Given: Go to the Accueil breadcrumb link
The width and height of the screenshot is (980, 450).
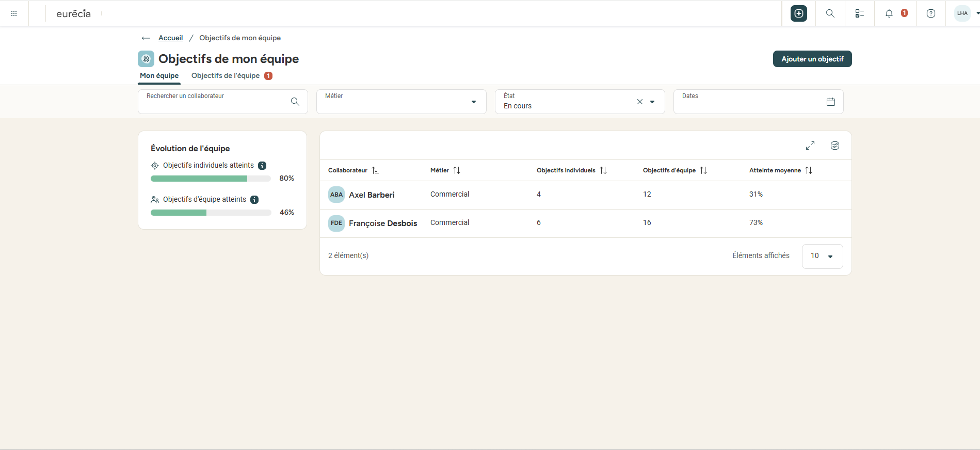Looking at the screenshot, I should coord(170,38).
